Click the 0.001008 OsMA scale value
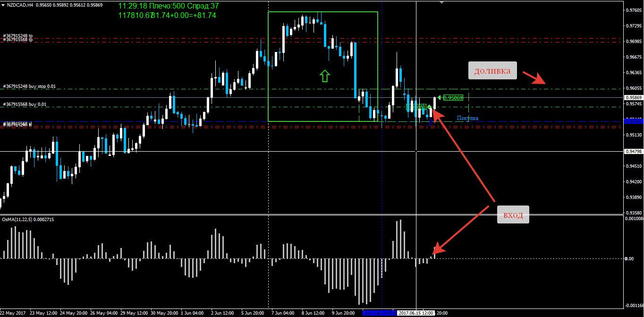The image size is (644, 317). pyautogui.click(x=634, y=219)
